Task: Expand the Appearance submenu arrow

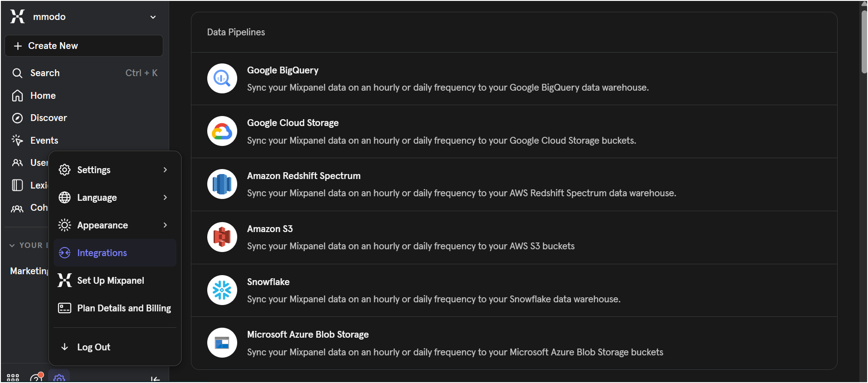Action: 165,225
